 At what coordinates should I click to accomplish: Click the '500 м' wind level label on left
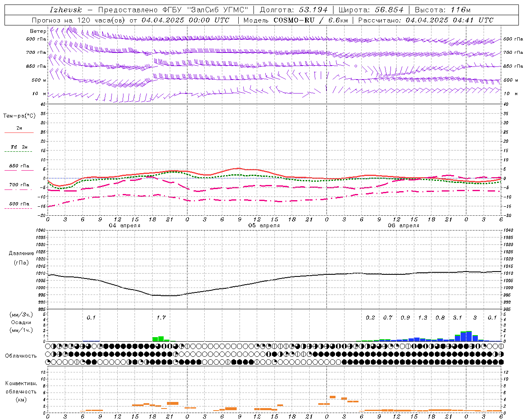[39, 80]
